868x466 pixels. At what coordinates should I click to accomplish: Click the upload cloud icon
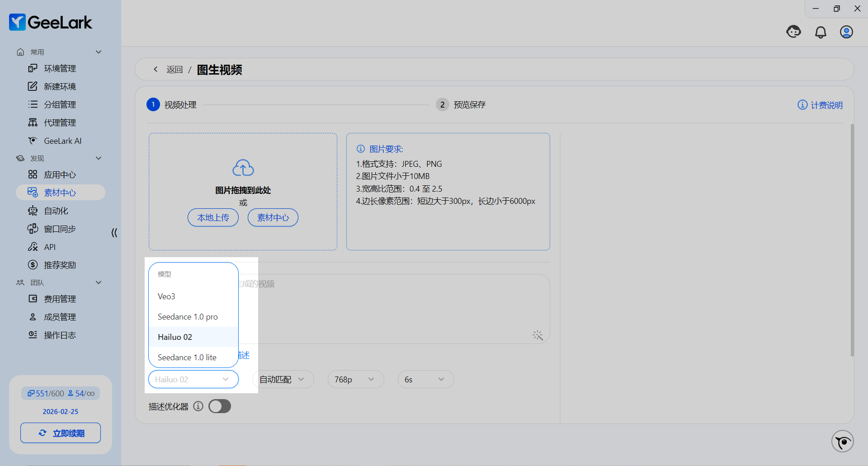pos(243,168)
